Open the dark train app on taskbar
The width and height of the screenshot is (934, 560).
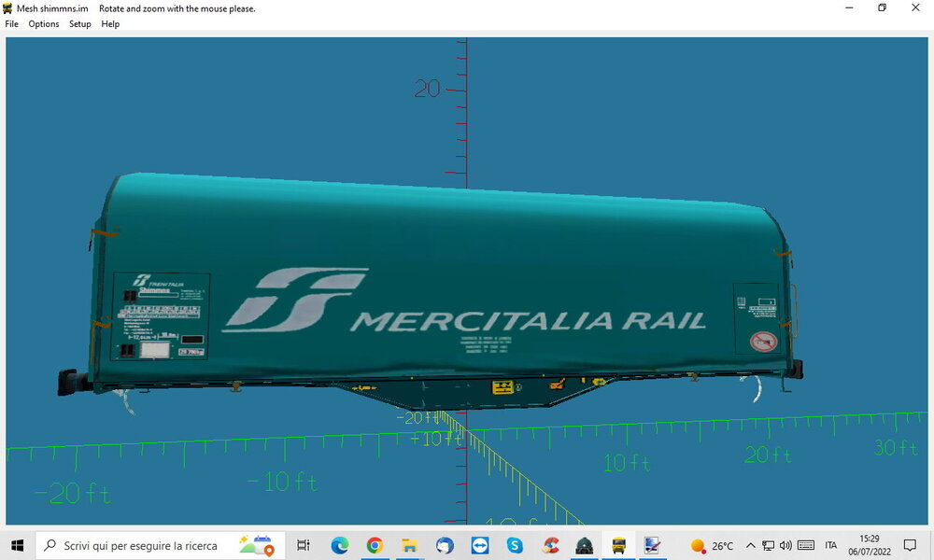(585, 545)
